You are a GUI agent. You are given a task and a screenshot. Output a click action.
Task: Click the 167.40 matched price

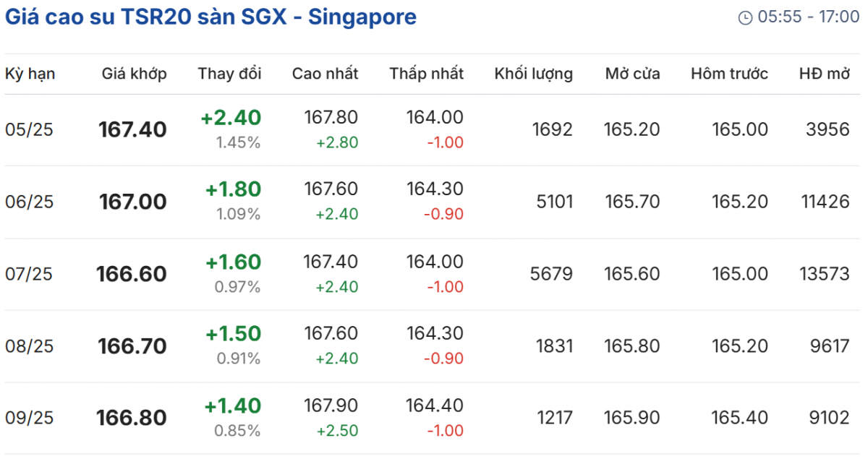(132, 130)
